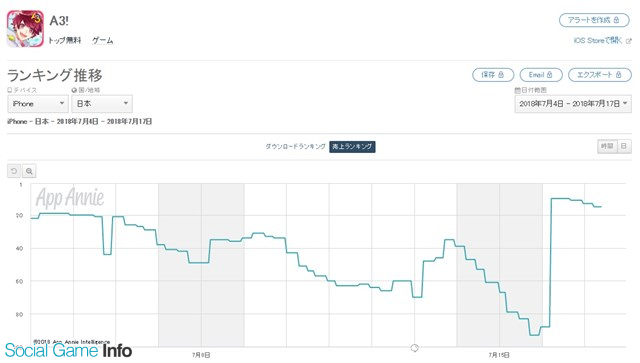Expand the 日本 country dropdown

tap(102, 104)
